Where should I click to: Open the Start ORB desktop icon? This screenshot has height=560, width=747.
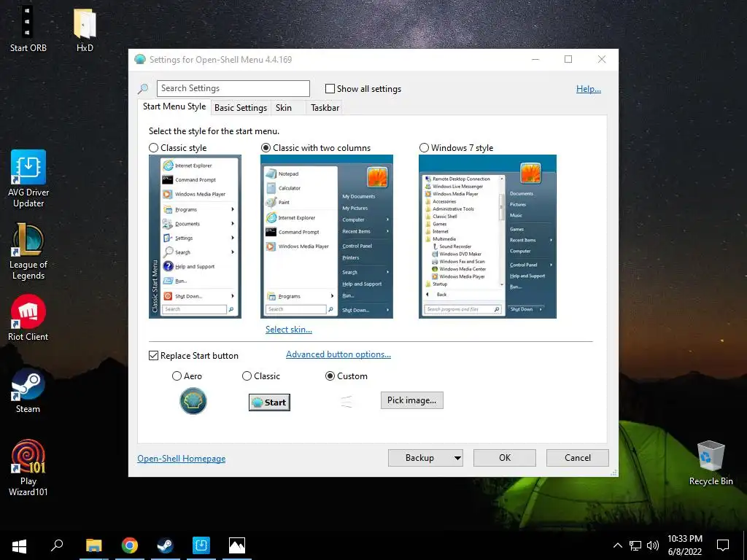pyautogui.click(x=28, y=28)
